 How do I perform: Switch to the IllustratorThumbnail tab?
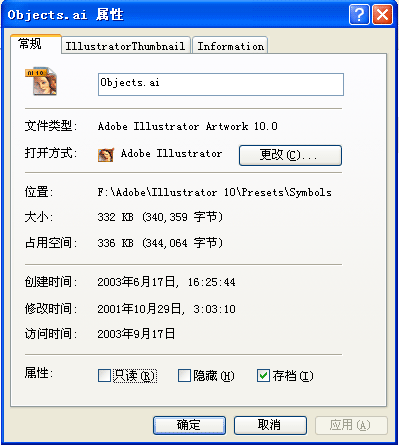coord(125,46)
